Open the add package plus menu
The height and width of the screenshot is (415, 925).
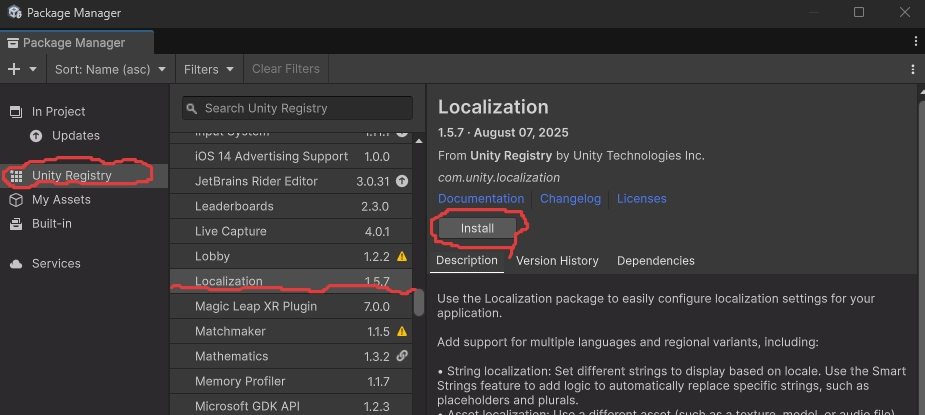[22, 69]
